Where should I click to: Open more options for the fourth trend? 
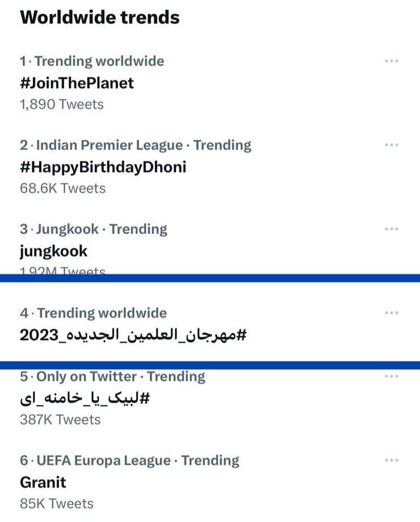tap(391, 313)
